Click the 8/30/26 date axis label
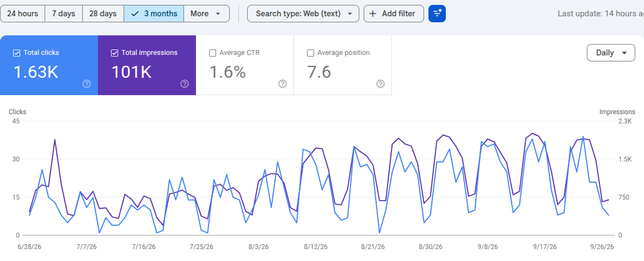 [x=431, y=247]
